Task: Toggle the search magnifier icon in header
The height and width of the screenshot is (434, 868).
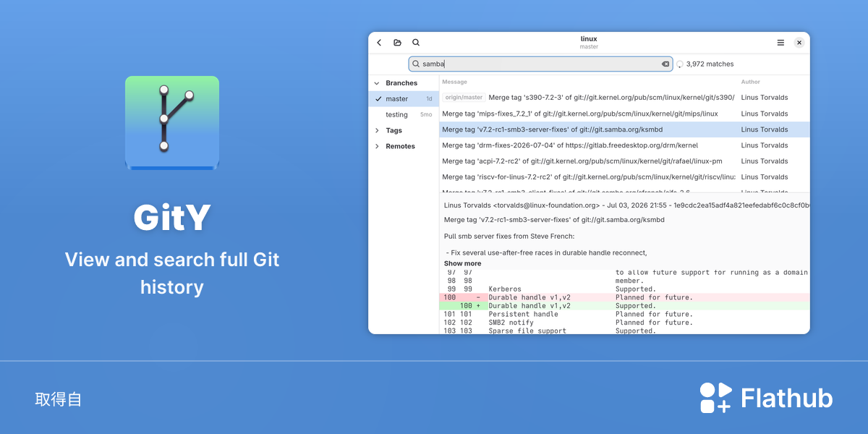Action: pos(416,43)
